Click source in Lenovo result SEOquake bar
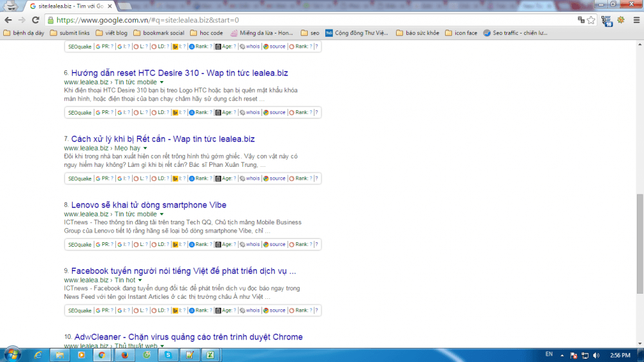 [274, 244]
